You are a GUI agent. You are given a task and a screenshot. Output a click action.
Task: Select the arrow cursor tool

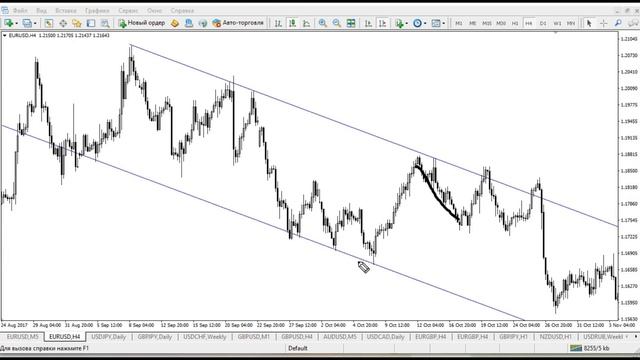click(589, 23)
